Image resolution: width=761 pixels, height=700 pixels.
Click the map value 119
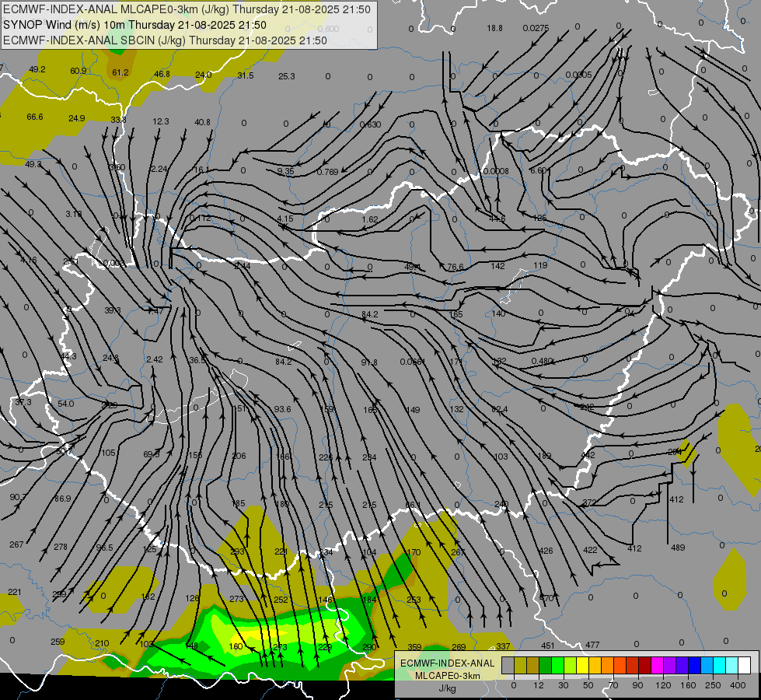pos(540,265)
